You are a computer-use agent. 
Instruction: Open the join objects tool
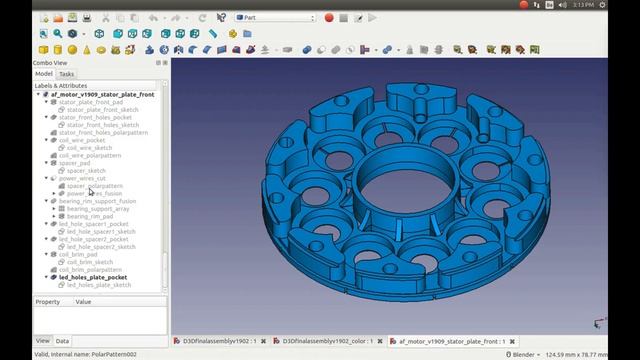[x=364, y=50]
